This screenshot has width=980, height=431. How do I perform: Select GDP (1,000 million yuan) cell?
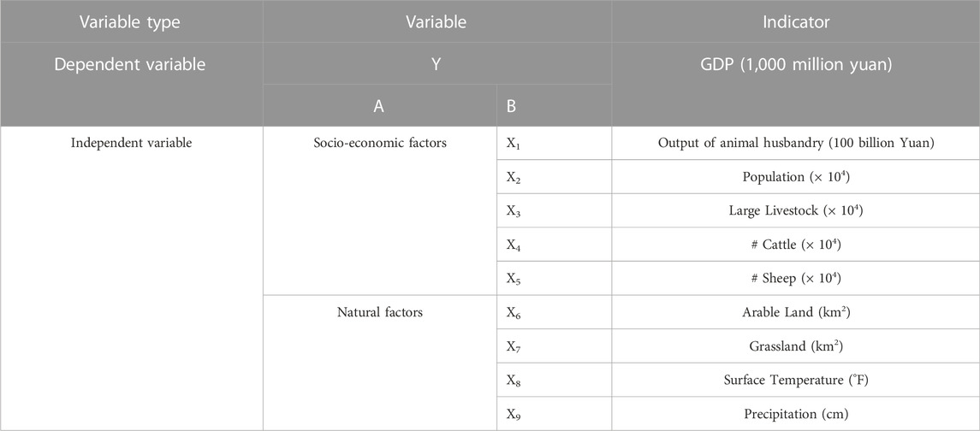[x=796, y=85]
